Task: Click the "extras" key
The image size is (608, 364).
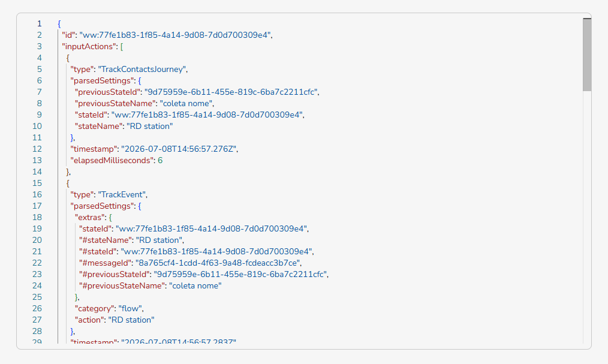Action: 90,218
